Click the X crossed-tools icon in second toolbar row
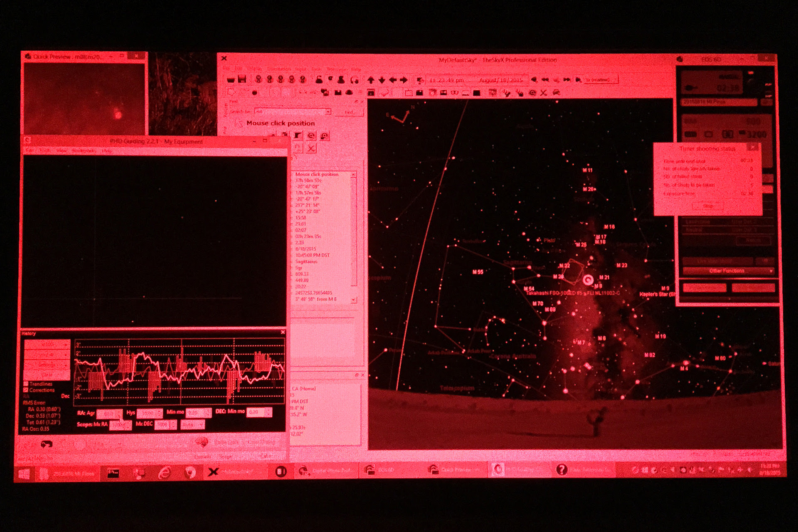Viewport: 798px width, 532px height. (x=543, y=93)
